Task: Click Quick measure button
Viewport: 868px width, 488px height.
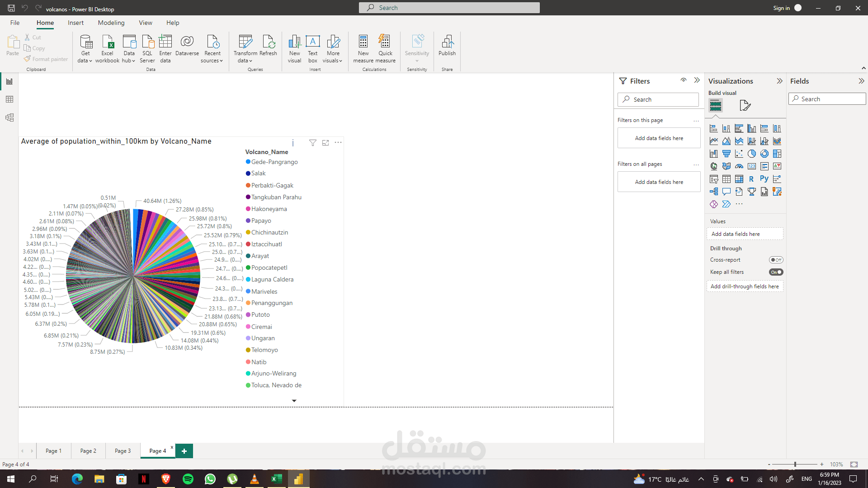Action: pyautogui.click(x=385, y=49)
